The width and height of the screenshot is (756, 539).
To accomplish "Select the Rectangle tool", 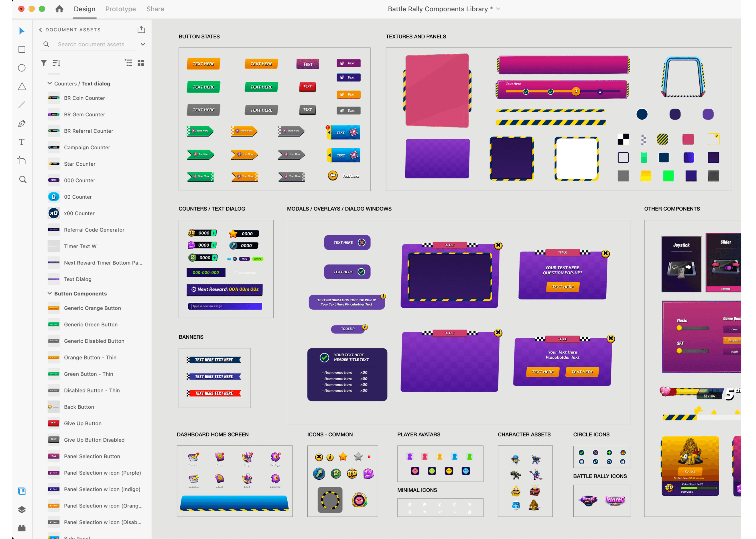I will (x=22, y=49).
